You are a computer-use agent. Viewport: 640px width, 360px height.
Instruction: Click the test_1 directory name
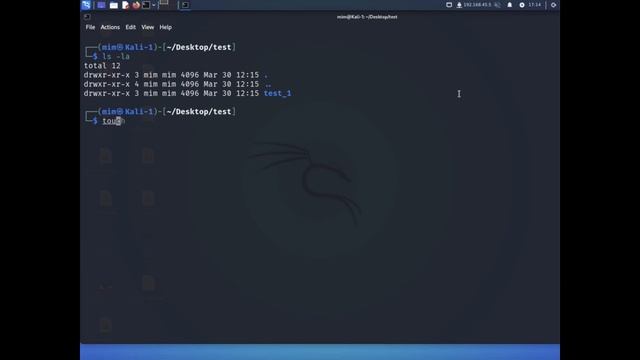coord(278,93)
